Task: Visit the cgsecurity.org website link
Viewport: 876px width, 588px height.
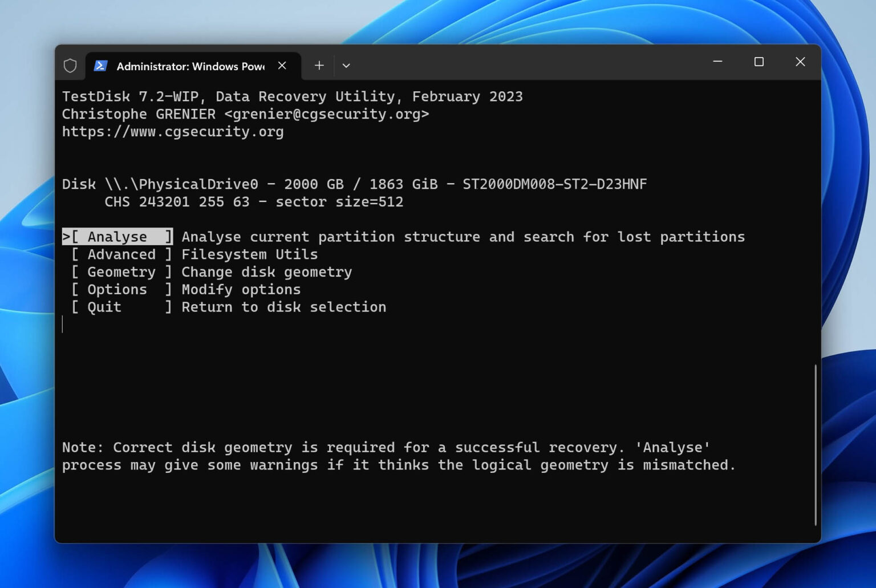Action: (173, 131)
